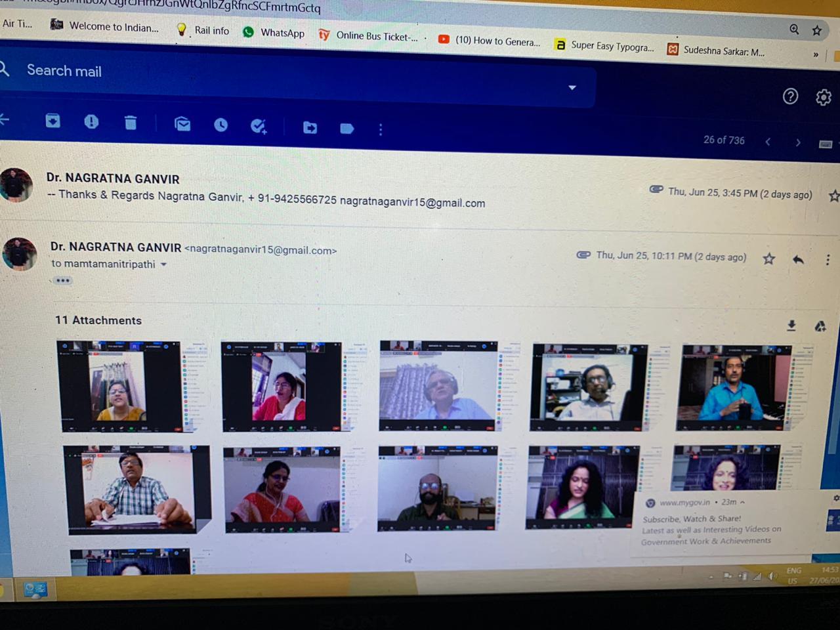Click the Add to Tasks icon

pyautogui.click(x=259, y=126)
